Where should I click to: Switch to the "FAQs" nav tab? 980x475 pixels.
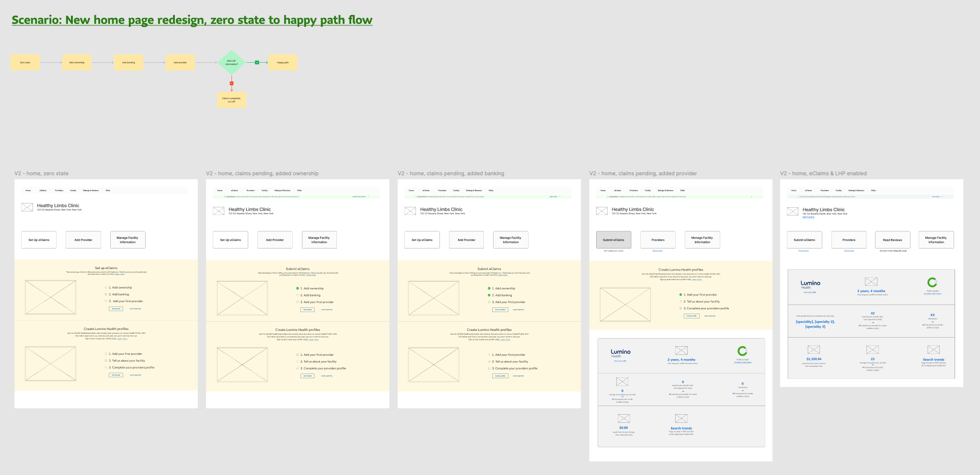(108, 190)
